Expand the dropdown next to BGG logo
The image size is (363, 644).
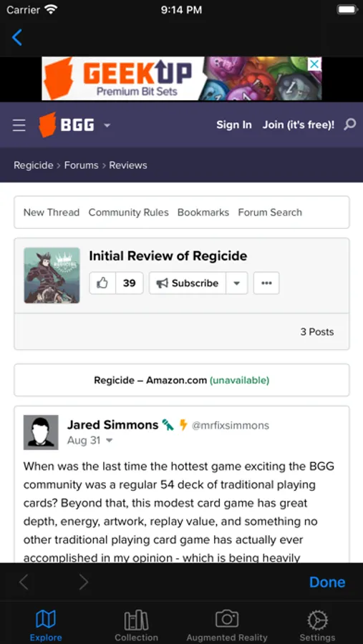(107, 125)
